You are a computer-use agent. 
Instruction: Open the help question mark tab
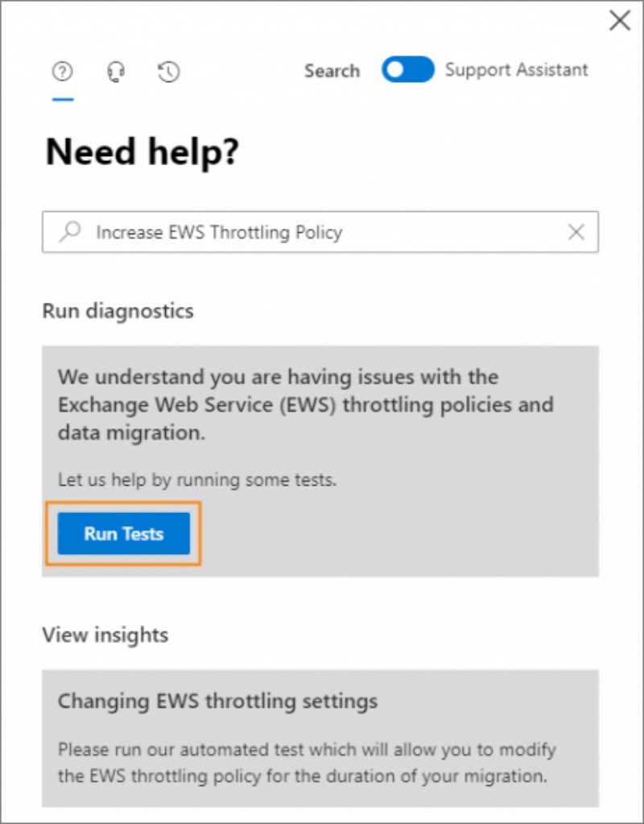[x=62, y=72]
